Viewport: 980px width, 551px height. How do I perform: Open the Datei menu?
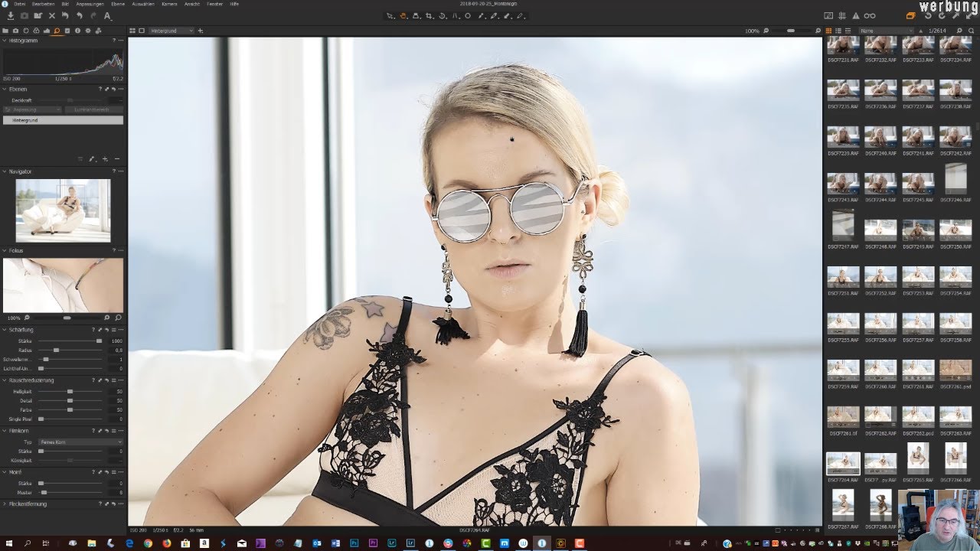click(x=19, y=4)
